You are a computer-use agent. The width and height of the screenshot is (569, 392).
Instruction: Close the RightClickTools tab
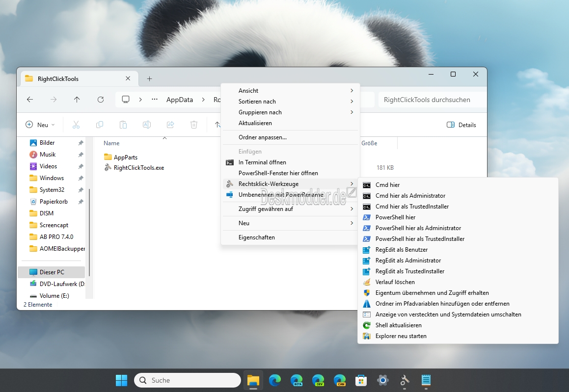click(128, 78)
